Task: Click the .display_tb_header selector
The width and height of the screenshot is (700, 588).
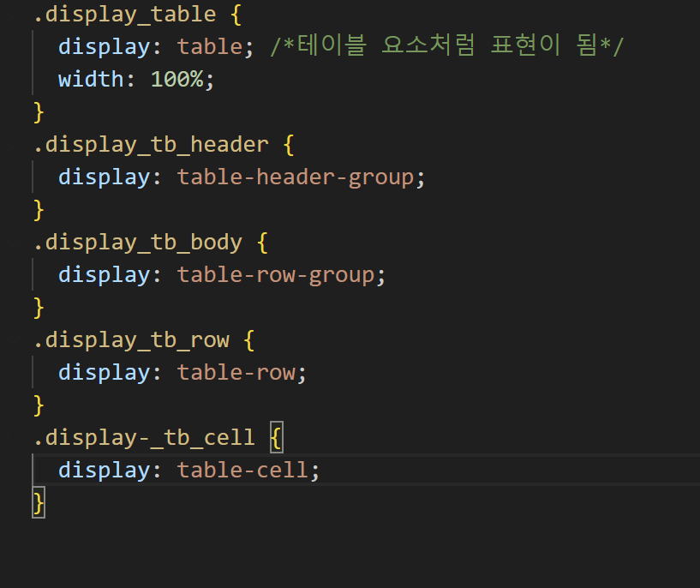Action: [152, 145]
